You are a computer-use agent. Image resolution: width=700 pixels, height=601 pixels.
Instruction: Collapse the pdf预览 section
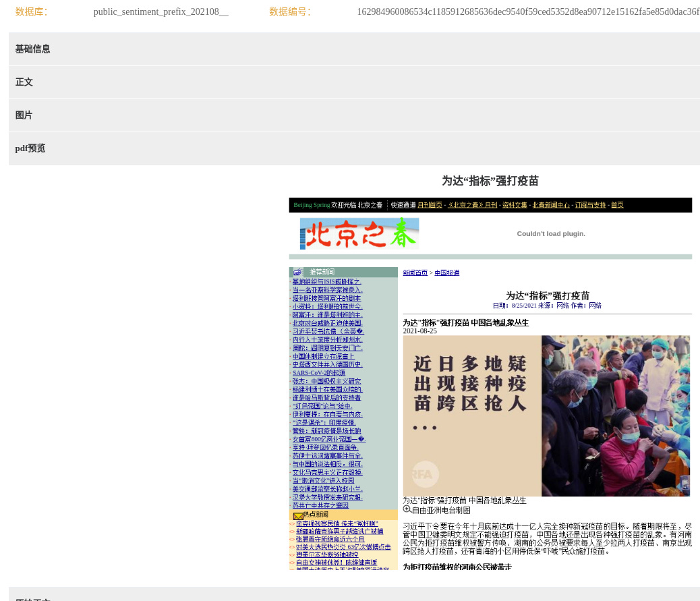pos(354,148)
